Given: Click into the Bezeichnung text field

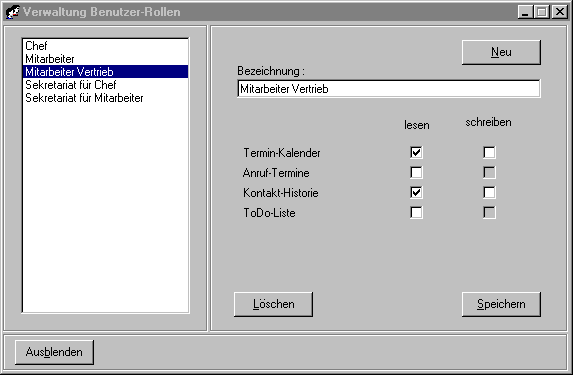Looking at the screenshot, I should (388, 89).
